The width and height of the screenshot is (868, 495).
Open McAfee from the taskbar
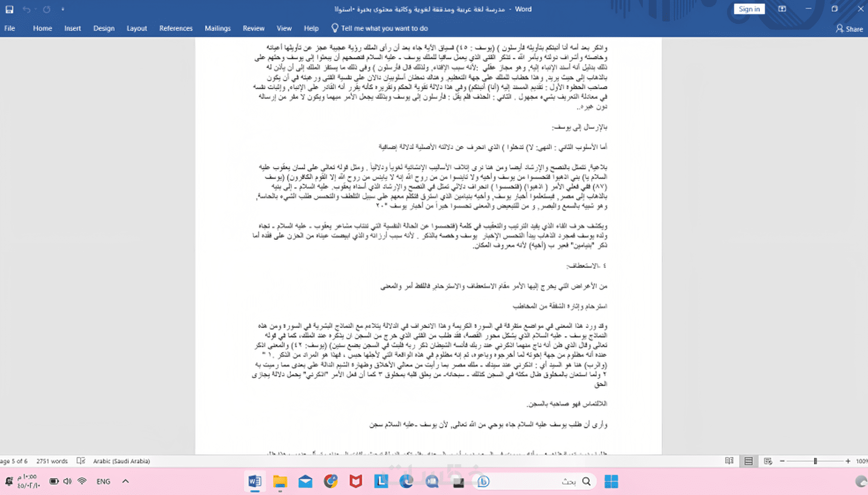coord(356,481)
